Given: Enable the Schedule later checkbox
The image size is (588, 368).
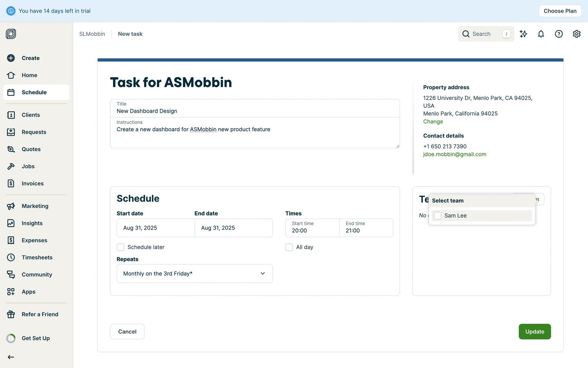Looking at the screenshot, I should [x=121, y=247].
